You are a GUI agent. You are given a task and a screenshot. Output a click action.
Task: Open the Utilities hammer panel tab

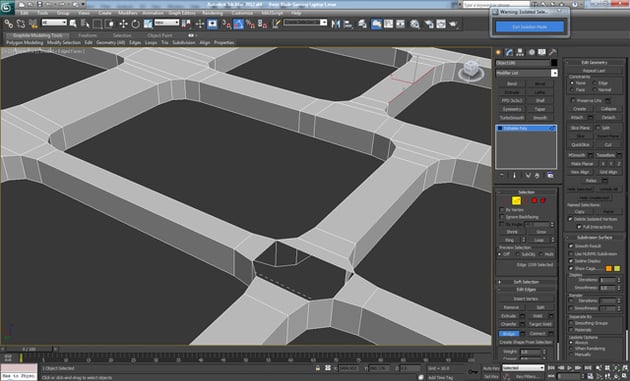click(553, 52)
